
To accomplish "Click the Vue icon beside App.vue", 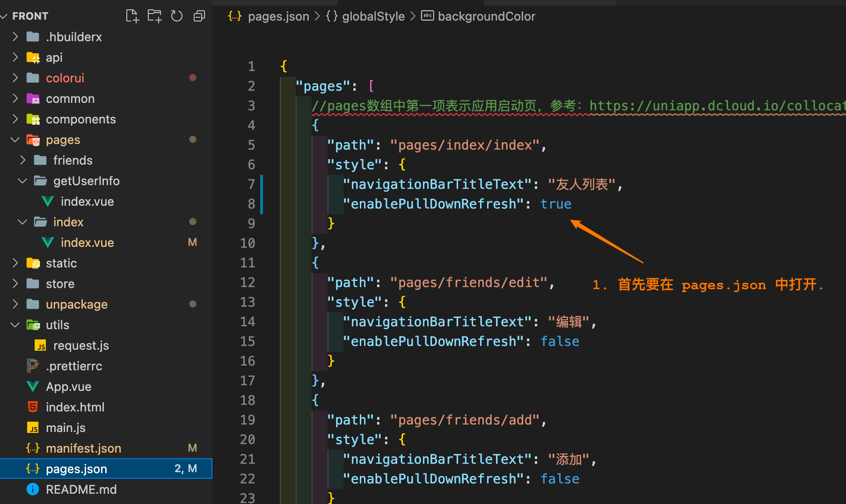I will click(33, 386).
